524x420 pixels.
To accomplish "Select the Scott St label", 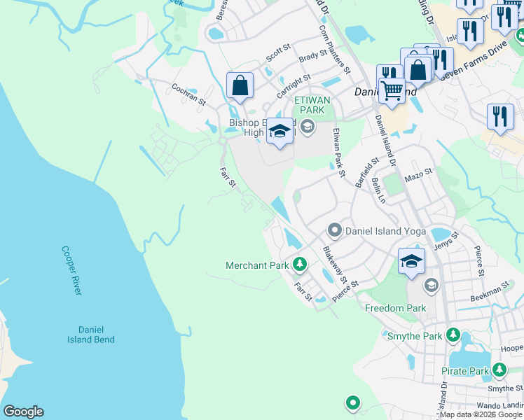I will (278, 52).
